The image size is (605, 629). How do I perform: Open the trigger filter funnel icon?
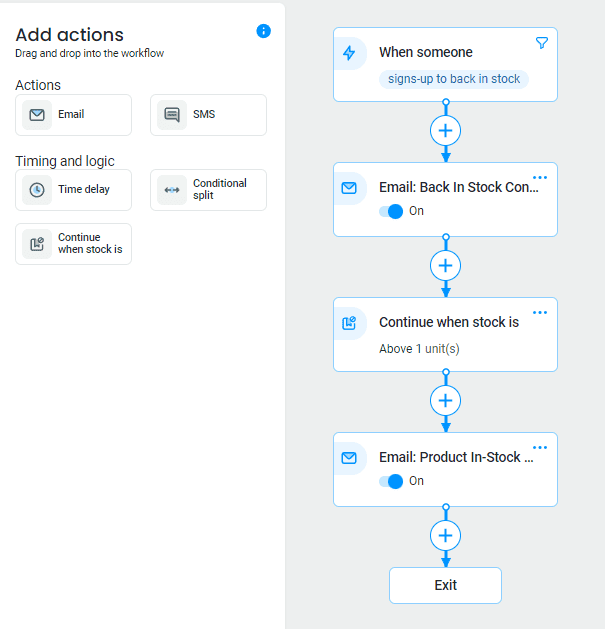point(542,43)
